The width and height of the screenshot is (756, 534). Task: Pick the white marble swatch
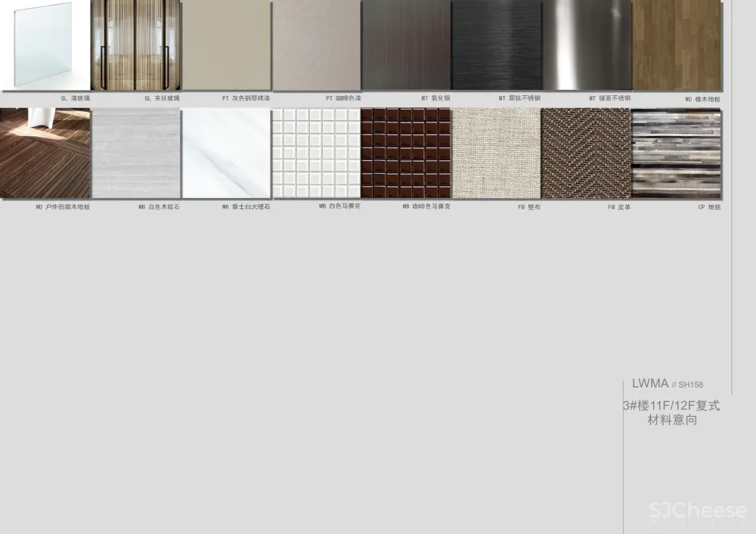coord(226,153)
